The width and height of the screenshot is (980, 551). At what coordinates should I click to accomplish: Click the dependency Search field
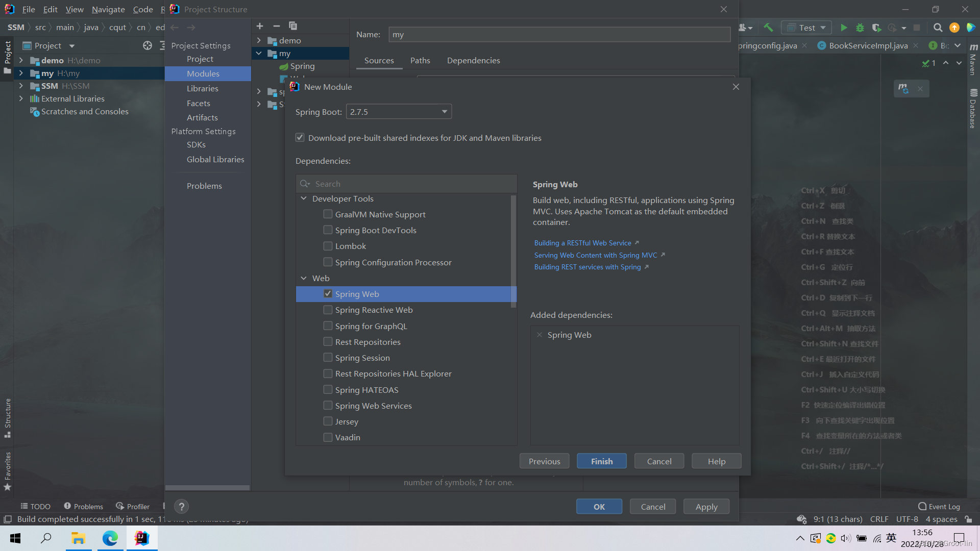point(406,184)
